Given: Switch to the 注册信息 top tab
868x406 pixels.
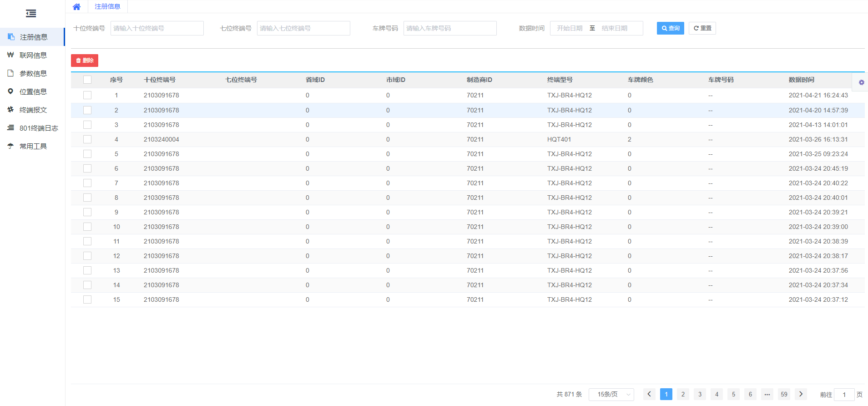Looking at the screenshot, I should [107, 6].
